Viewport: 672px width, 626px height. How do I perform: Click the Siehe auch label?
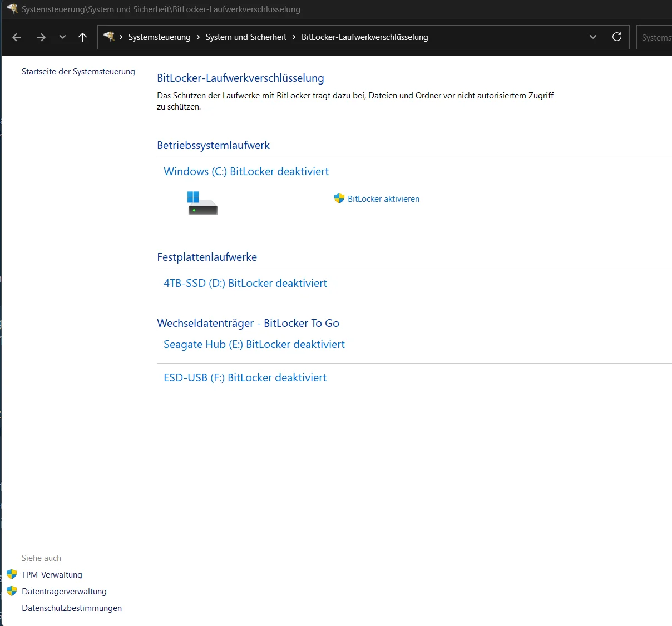click(41, 558)
